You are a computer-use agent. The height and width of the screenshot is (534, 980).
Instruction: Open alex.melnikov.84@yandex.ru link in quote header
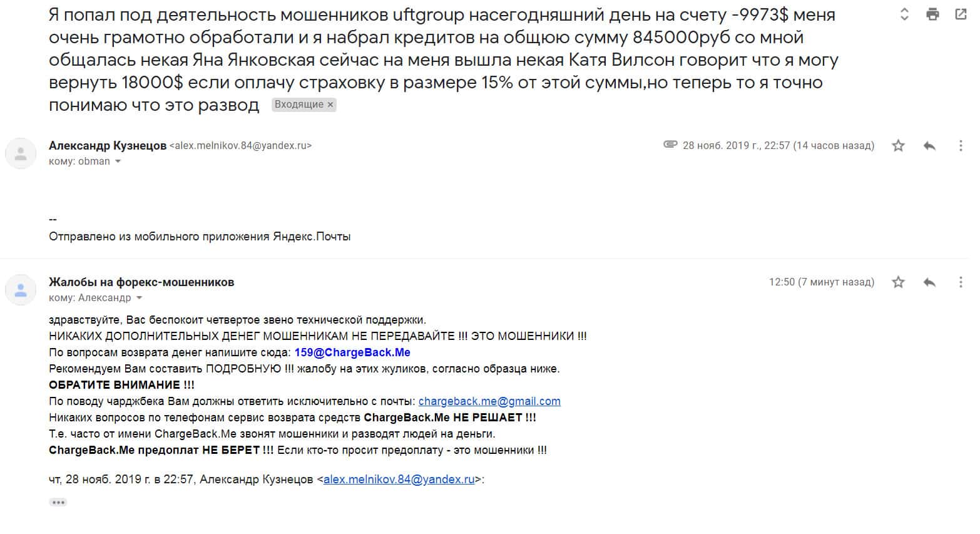pyautogui.click(x=399, y=480)
